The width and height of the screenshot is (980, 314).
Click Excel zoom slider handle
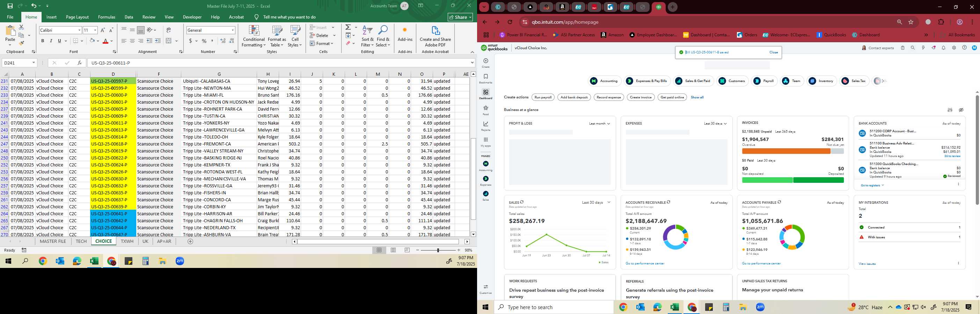tap(438, 250)
